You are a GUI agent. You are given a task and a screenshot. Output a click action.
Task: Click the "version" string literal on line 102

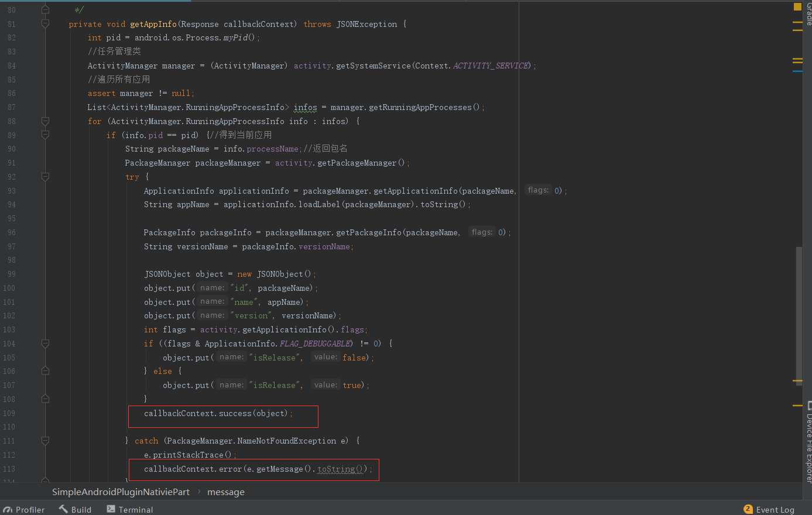pos(252,315)
